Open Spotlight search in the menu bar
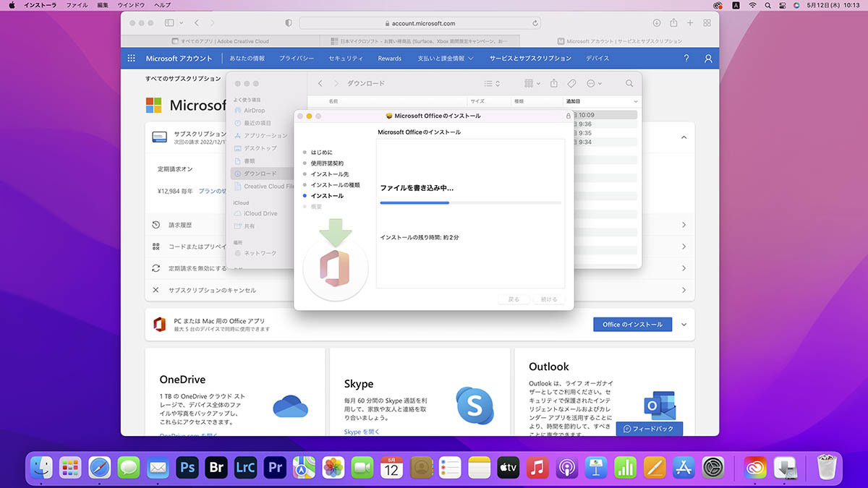The height and width of the screenshot is (488, 868). (x=768, y=5)
